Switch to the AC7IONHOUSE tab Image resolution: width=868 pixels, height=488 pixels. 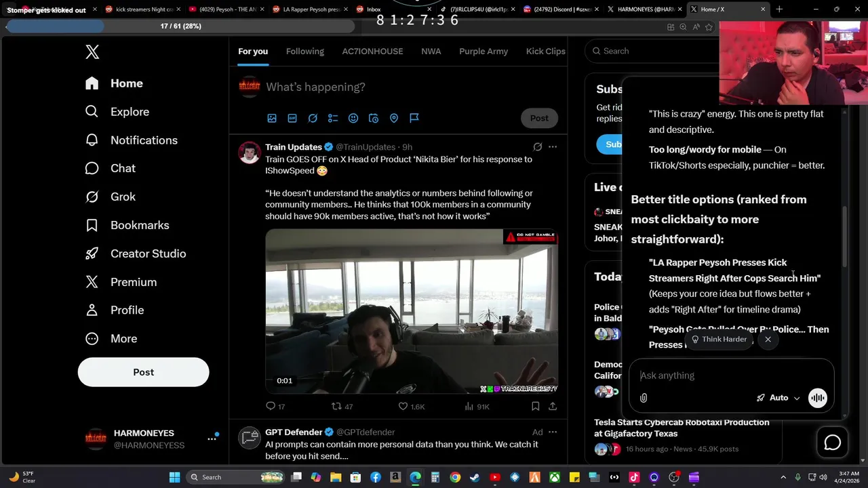372,52
